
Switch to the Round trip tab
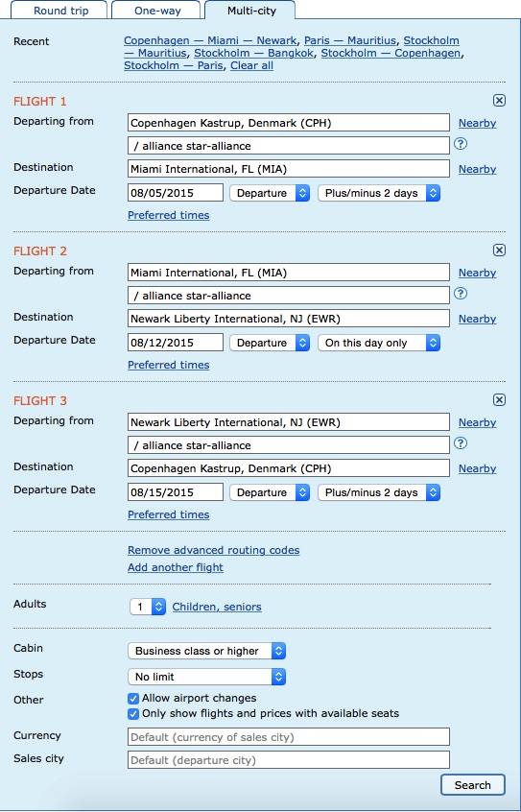(61, 11)
